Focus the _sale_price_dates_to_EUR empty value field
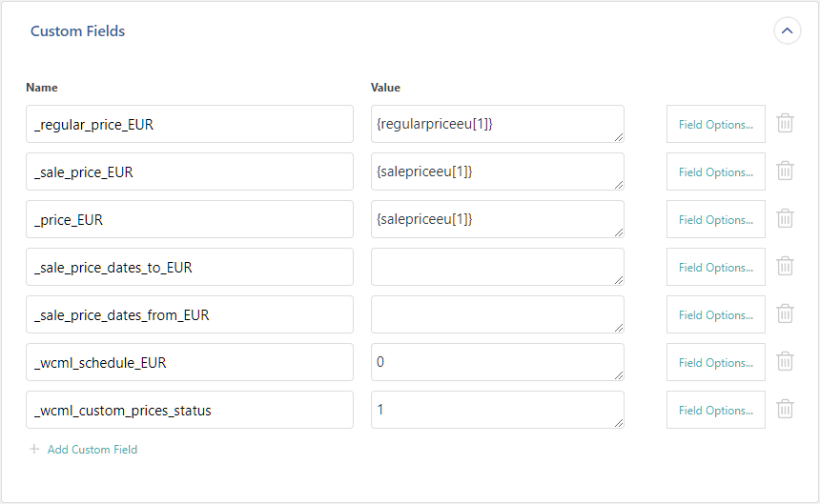Image resolution: width=820 pixels, height=504 pixels. point(498,267)
